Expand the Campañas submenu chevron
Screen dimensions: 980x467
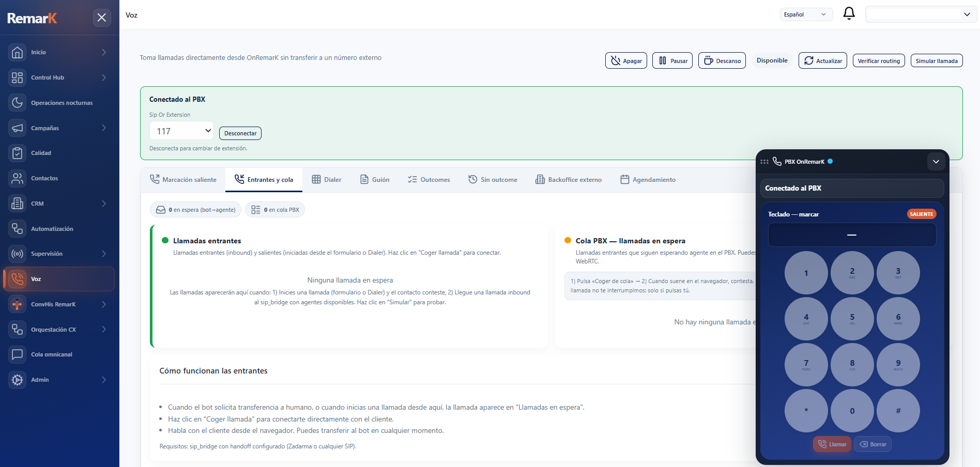[x=104, y=128]
